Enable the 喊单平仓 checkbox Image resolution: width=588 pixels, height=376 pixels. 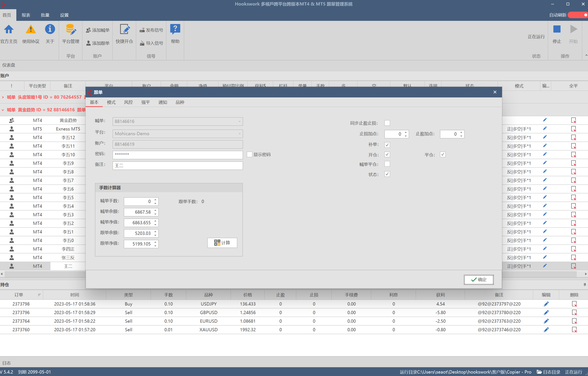click(387, 164)
